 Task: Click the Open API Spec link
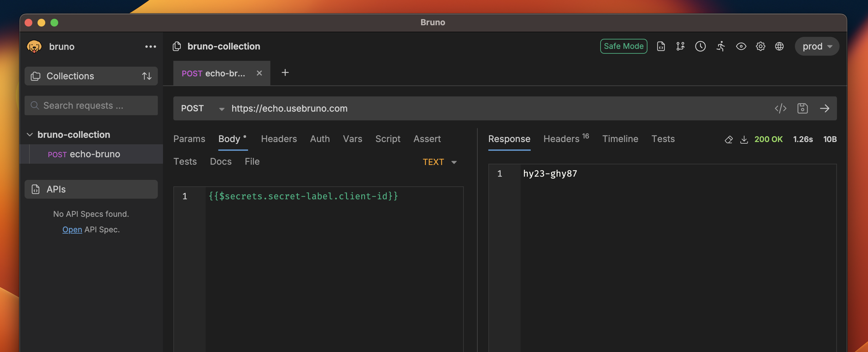pyautogui.click(x=72, y=229)
